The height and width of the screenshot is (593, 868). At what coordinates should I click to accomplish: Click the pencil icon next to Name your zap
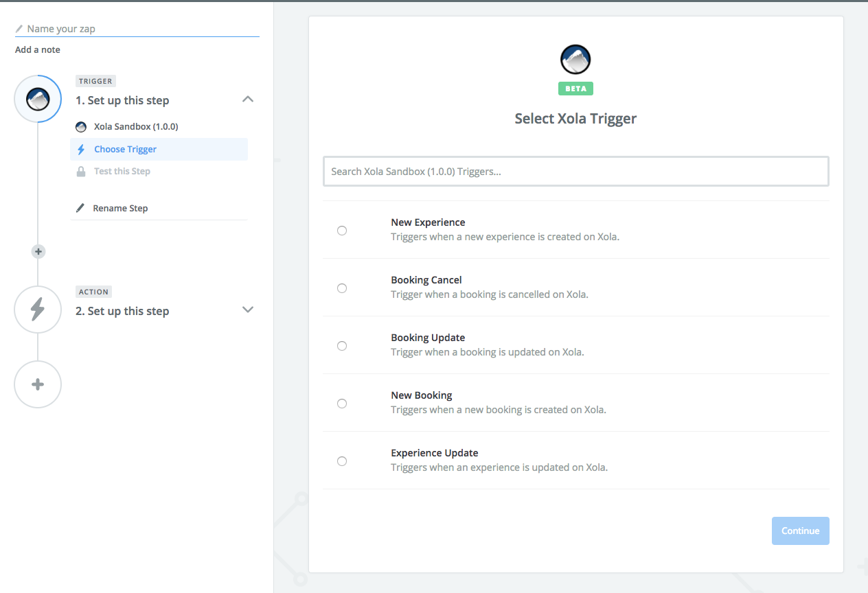pyautogui.click(x=19, y=29)
